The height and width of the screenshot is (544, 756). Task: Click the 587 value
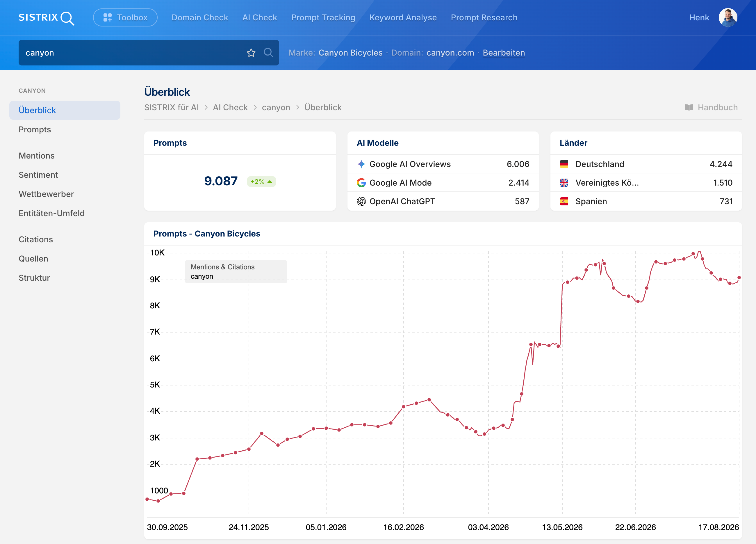pos(522,202)
